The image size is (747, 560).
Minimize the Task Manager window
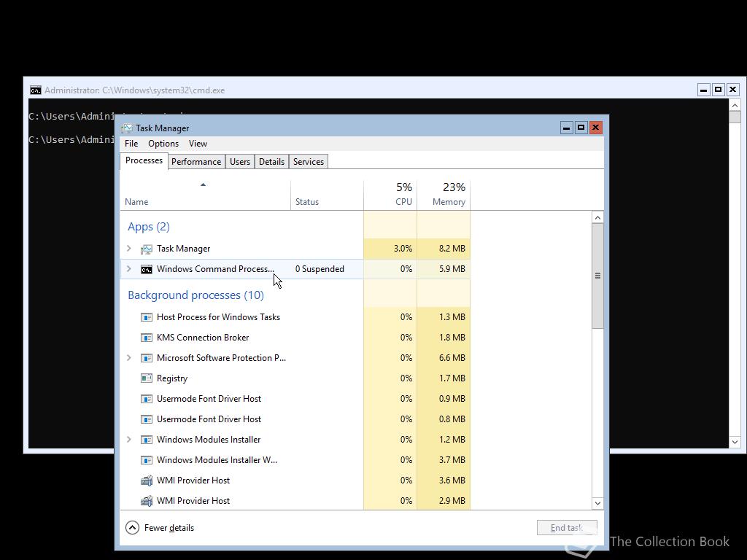point(566,128)
